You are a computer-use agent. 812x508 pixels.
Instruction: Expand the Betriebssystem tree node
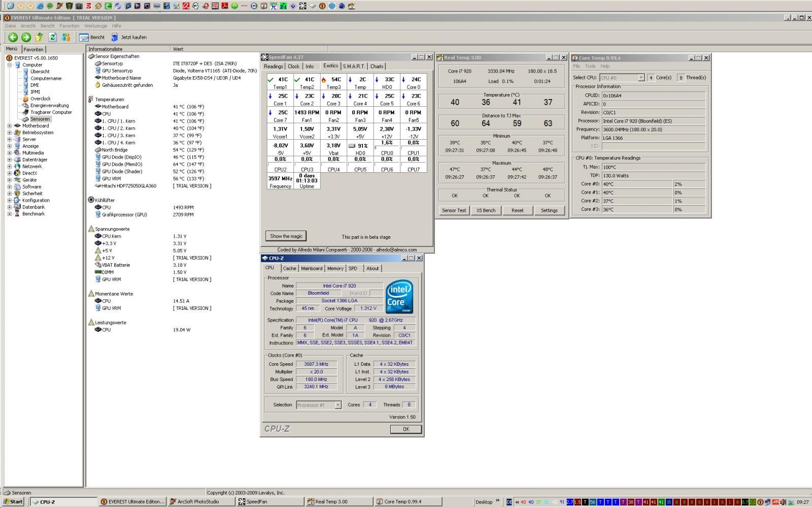(x=10, y=133)
